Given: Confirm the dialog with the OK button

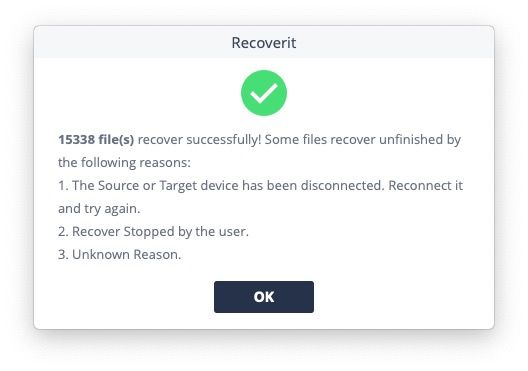Looking at the screenshot, I should click(264, 297).
